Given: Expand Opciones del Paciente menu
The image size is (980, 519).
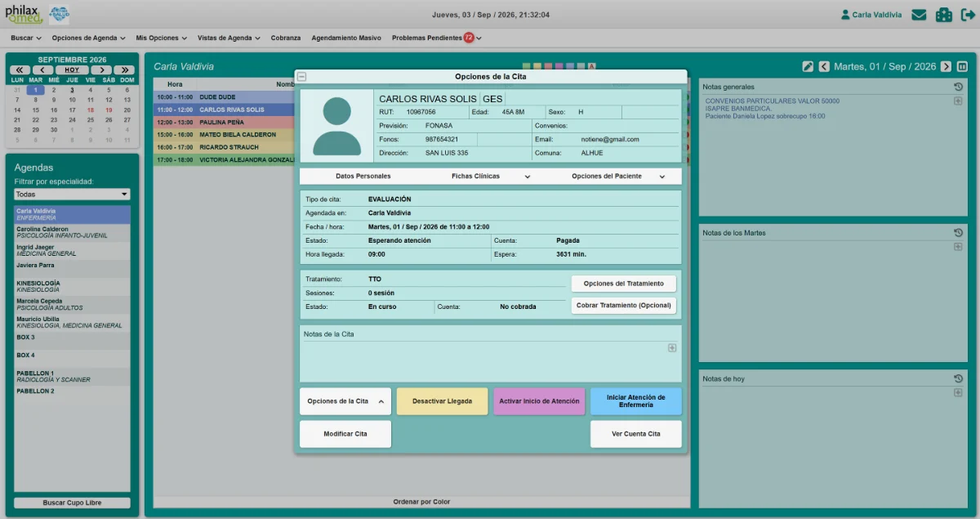Looking at the screenshot, I should pos(617,177).
